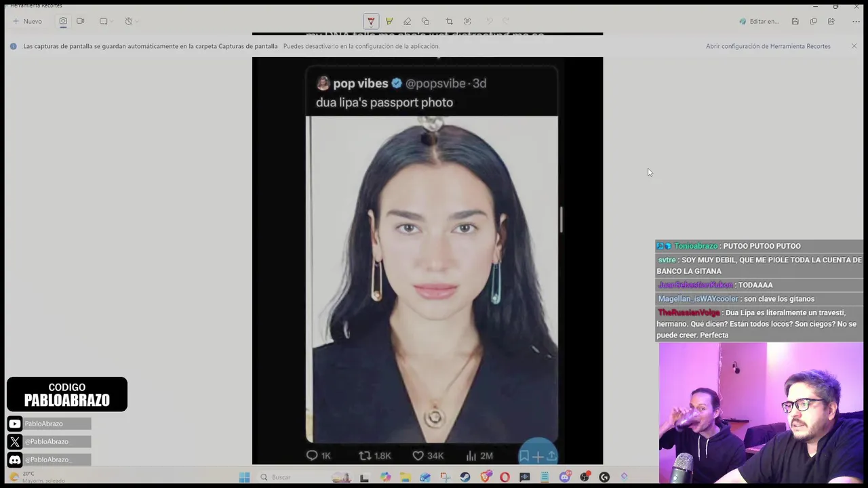Undo the last edit
This screenshot has height=488, width=868.
pos(490,21)
